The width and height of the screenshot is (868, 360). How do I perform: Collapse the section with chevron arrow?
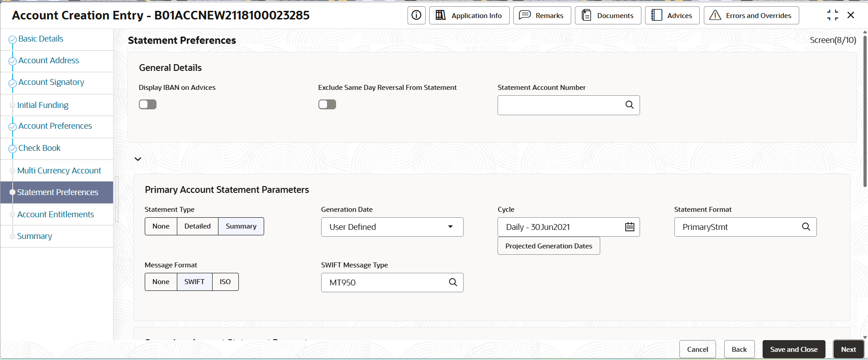pos(138,159)
